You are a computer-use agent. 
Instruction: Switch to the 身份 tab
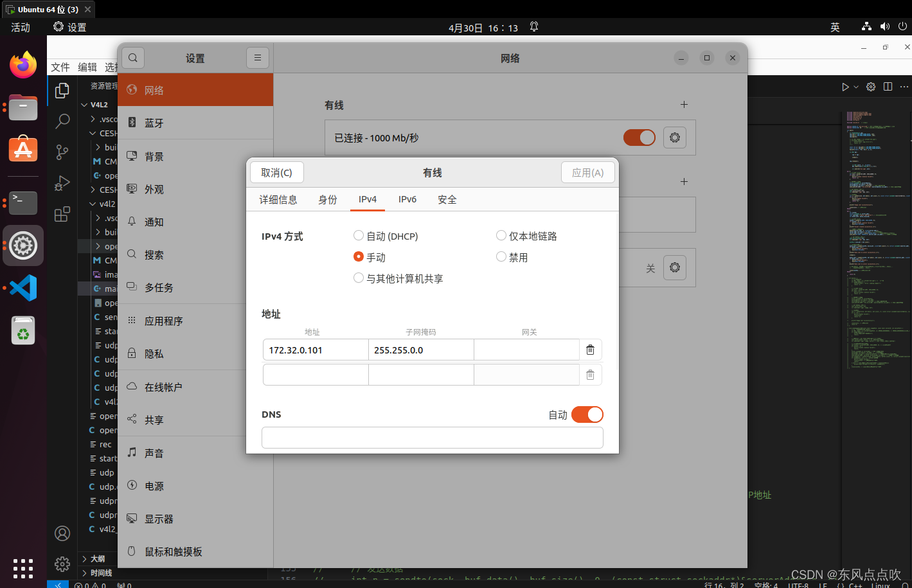coord(328,200)
